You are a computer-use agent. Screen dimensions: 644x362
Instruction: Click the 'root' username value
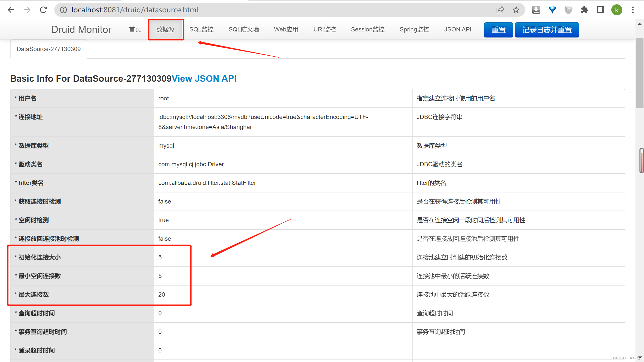164,98
